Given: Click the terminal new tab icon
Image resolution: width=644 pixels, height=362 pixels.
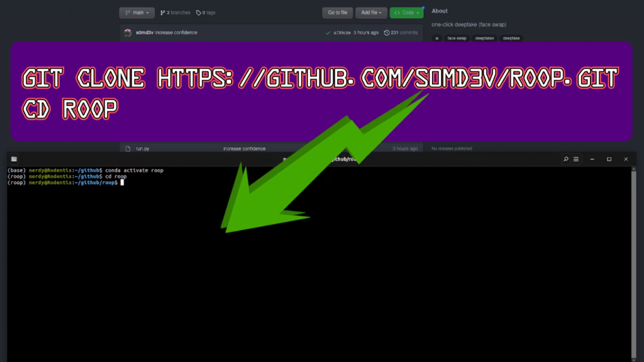Looking at the screenshot, I should tap(14, 159).
